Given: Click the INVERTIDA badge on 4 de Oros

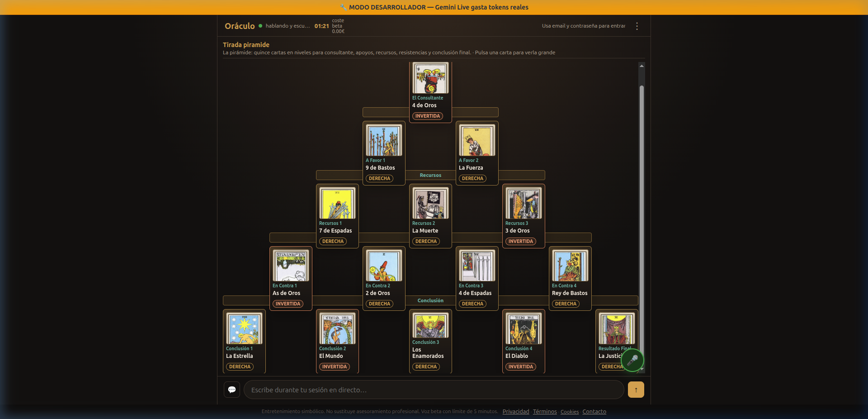Looking at the screenshot, I should pyautogui.click(x=428, y=116).
